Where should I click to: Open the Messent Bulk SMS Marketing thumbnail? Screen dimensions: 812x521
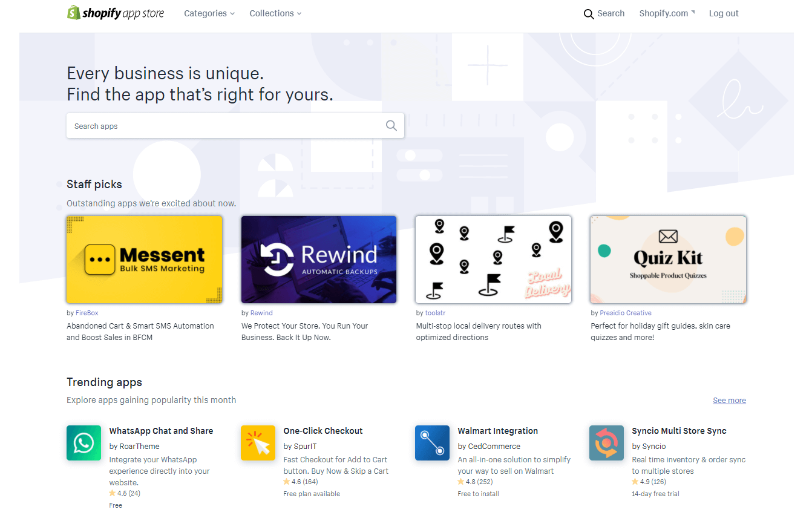(145, 260)
